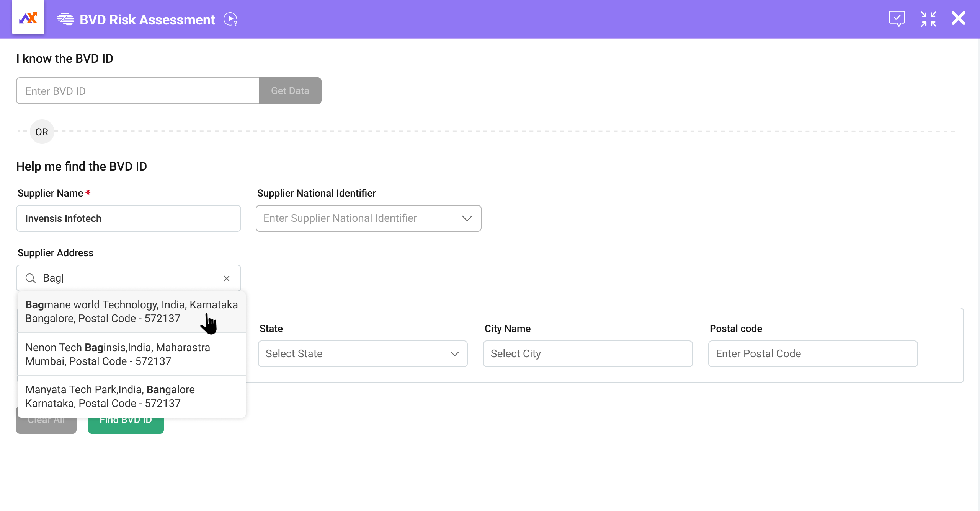Click the Clear All button
Screen dimensions: 980x511
pos(46,425)
